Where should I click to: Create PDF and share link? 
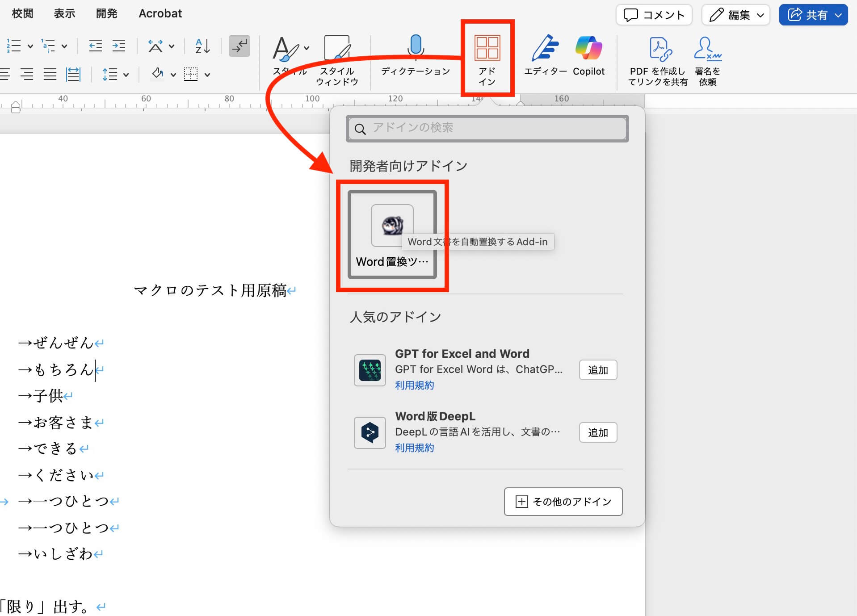click(x=658, y=61)
